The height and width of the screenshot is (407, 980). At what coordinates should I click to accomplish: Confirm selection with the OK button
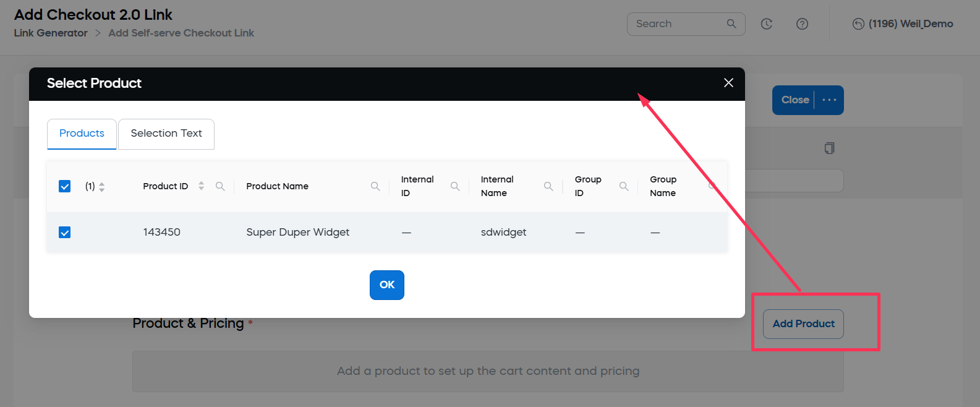(387, 285)
